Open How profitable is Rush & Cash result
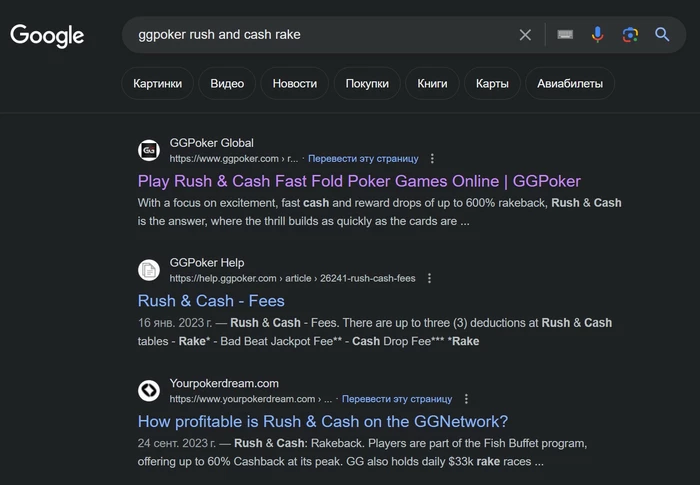 click(323, 422)
